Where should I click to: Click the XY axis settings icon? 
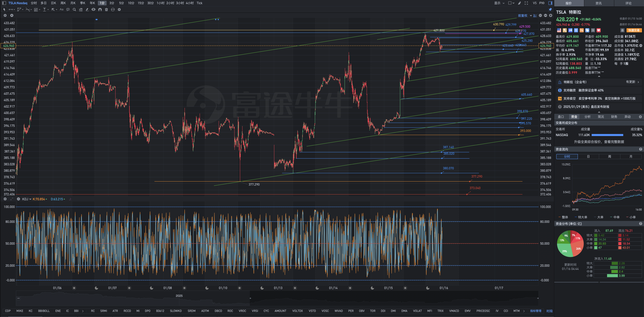[x=535, y=16]
